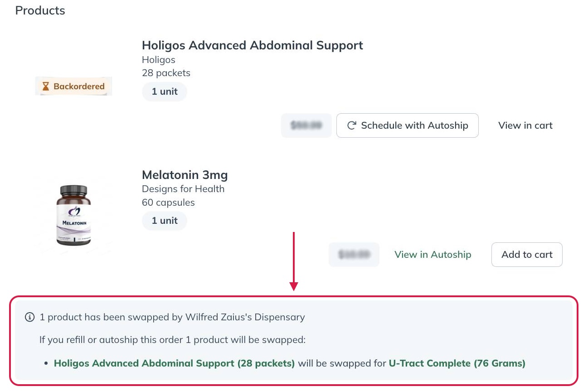Open the View in cart link
Screen dimensions: 588x391
[x=525, y=126]
